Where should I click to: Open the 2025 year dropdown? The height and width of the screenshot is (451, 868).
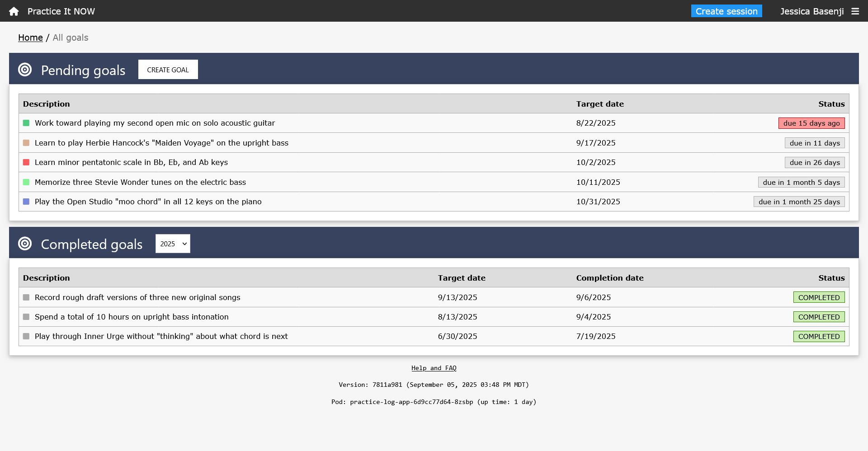(173, 244)
